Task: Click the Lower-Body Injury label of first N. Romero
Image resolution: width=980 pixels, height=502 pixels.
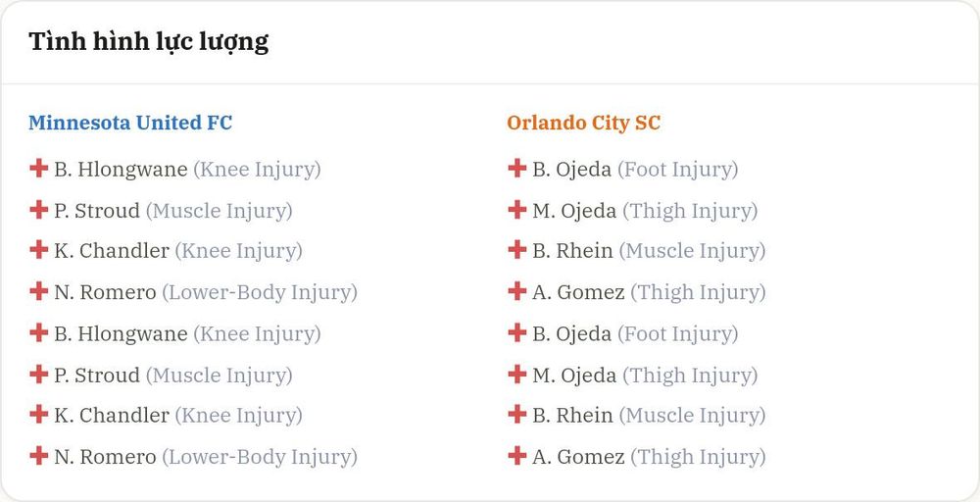Action: pos(260,292)
